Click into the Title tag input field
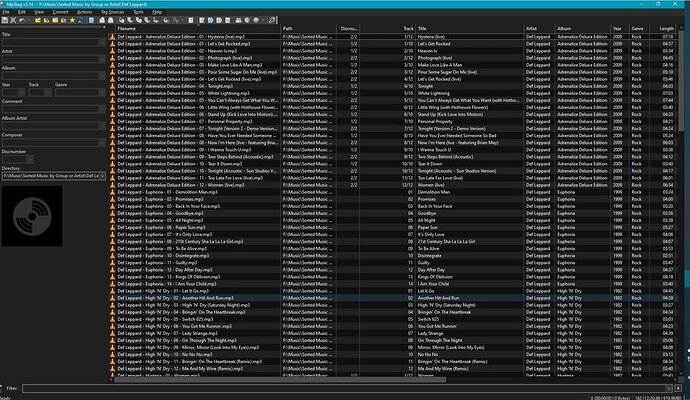 (51, 42)
